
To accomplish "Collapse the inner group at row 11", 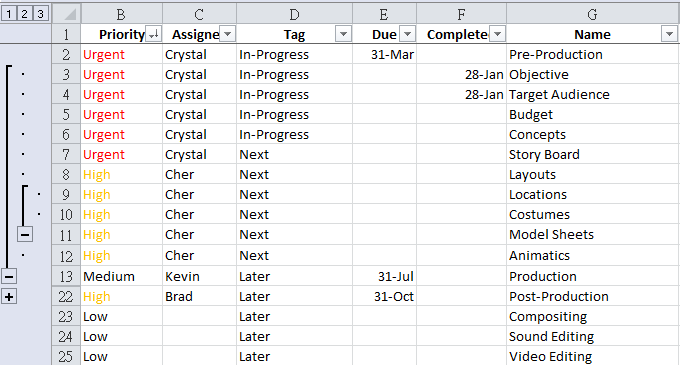I will point(25,235).
